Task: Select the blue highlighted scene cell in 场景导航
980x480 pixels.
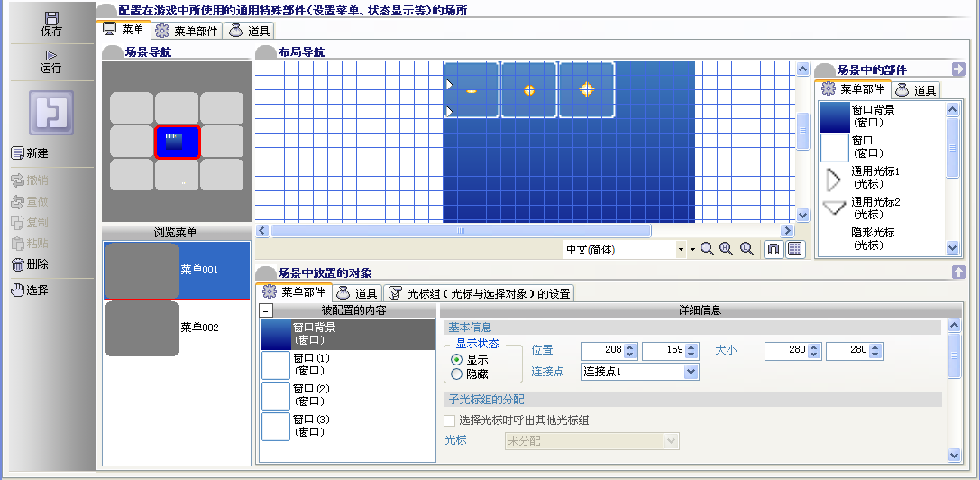Action: (x=177, y=142)
